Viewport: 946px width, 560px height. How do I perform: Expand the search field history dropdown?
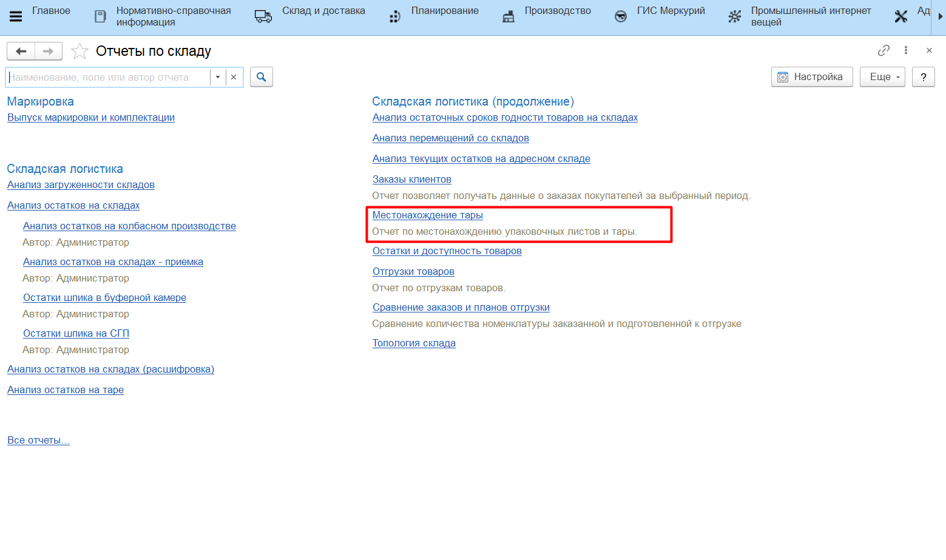click(x=218, y=78)
